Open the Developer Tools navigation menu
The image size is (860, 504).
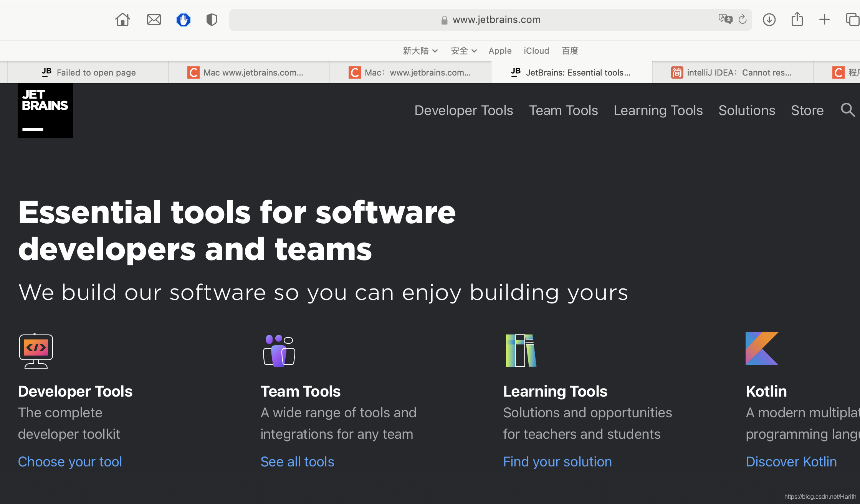pyautogui.click(x=463, y=110)
